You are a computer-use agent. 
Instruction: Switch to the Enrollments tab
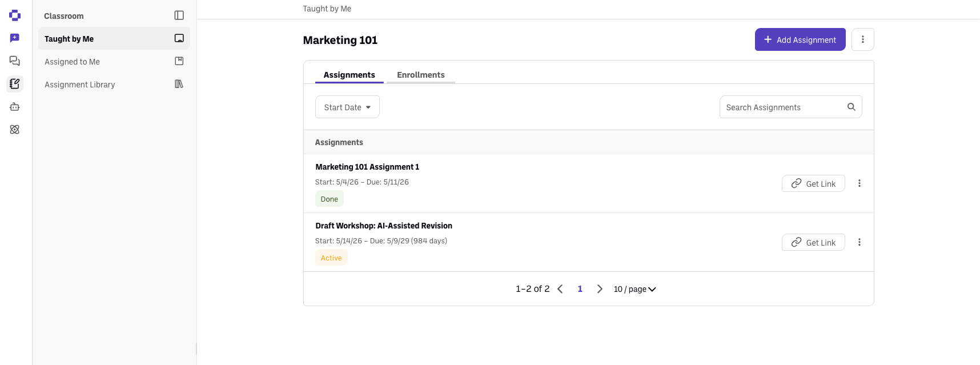(x=420, y=75)
